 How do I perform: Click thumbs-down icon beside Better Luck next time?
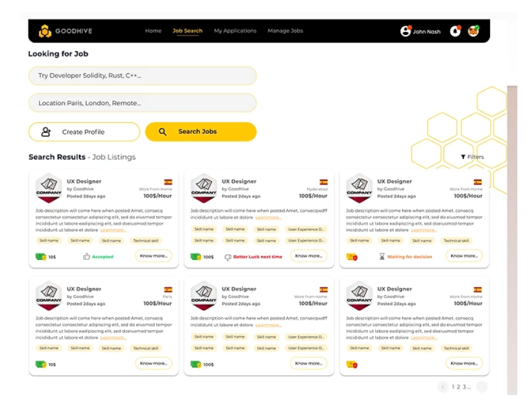click(227, 257)
